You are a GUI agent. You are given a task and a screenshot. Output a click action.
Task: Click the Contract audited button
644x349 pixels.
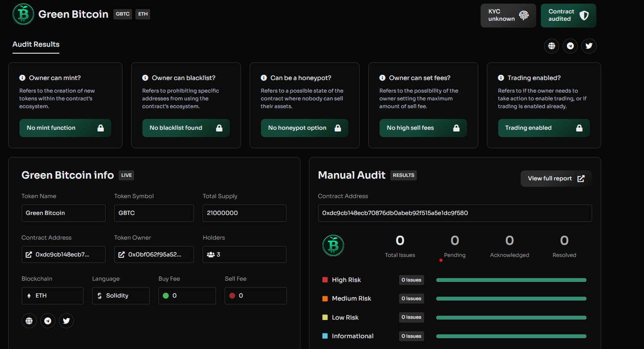pyautogui.click(x=568, y=16)
